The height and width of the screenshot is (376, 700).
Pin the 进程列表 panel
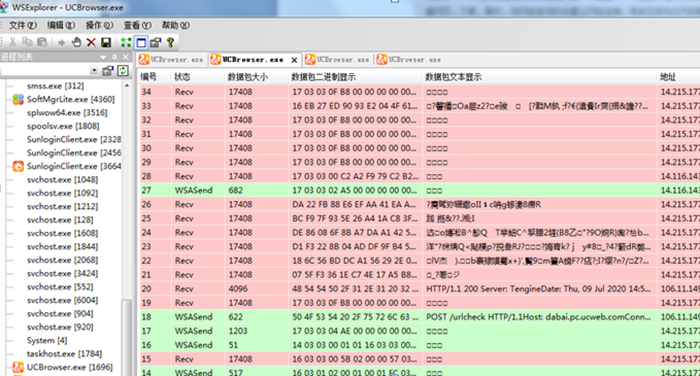pyautogui.click(x=114, y=57)
